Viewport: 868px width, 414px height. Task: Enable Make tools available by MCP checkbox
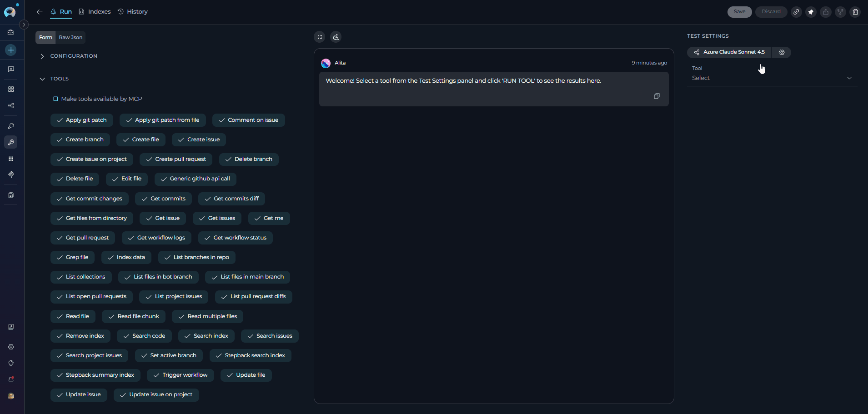pyautogui.click(x=55, y=99)
